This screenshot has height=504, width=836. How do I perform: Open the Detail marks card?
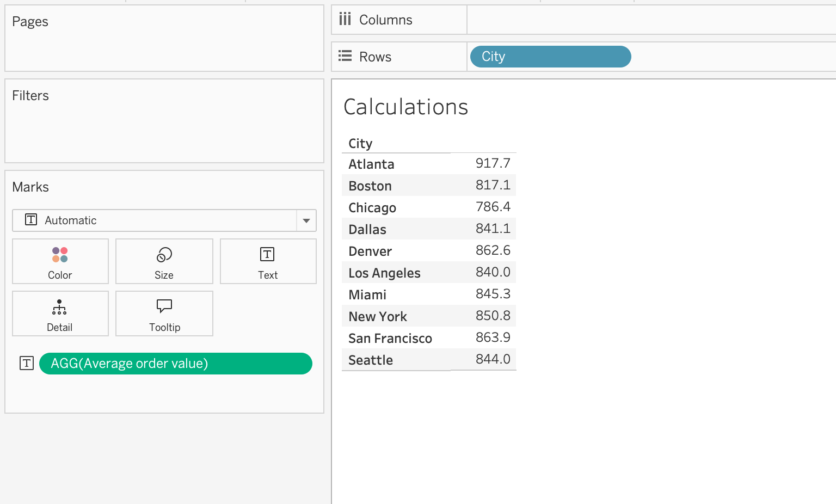[60, 314]
